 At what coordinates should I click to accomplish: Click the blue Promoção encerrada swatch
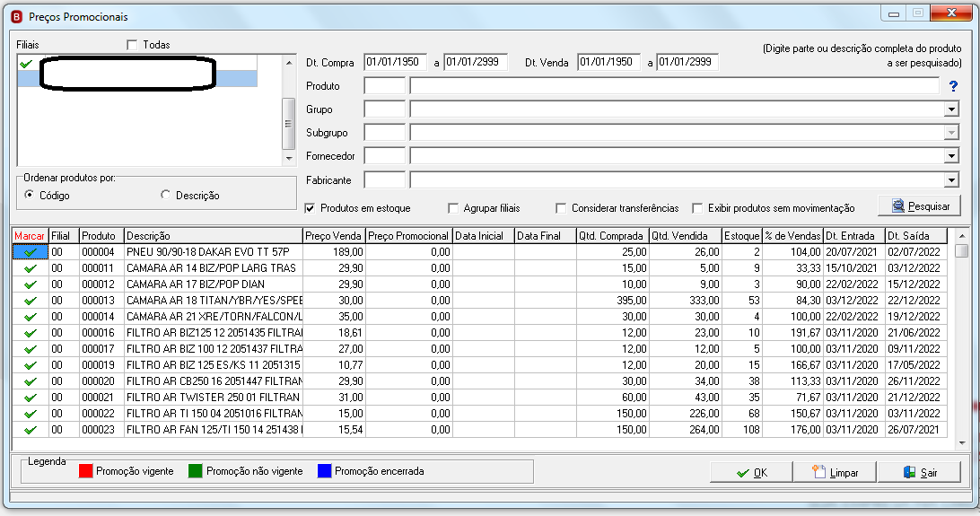pyautogui.click(x=324, y=471)
